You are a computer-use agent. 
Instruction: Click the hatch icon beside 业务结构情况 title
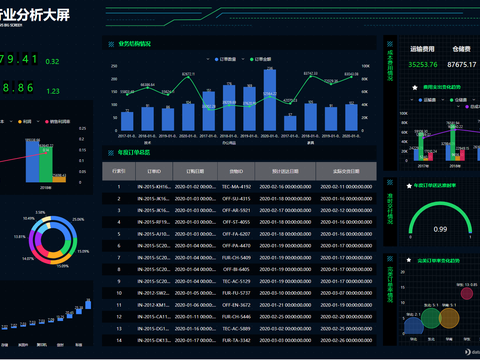[x=111, y=44]
